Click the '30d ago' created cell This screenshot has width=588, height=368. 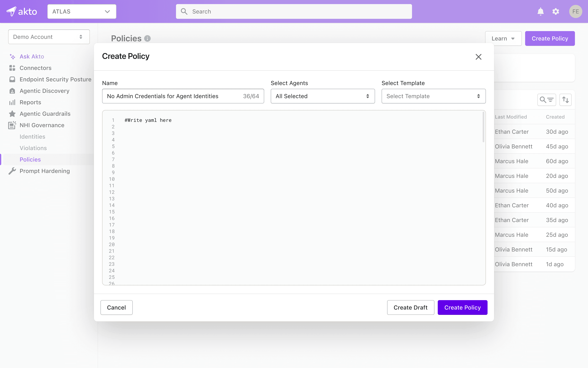pyautogui.click(x=557, y=132)
